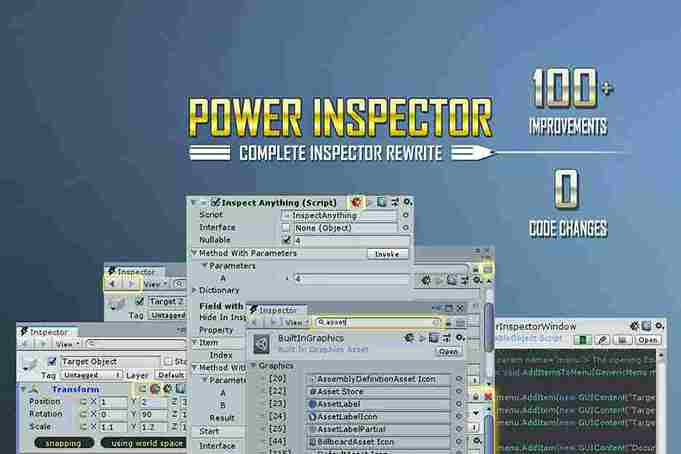
Task: Click the Open button for BuiltInGraphics
Action: [447, 351]
